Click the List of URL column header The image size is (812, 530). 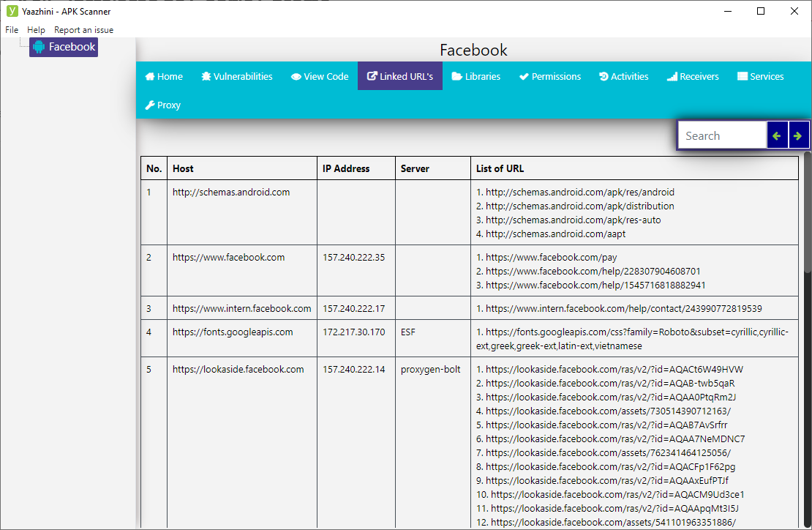(x=634, y=168)
